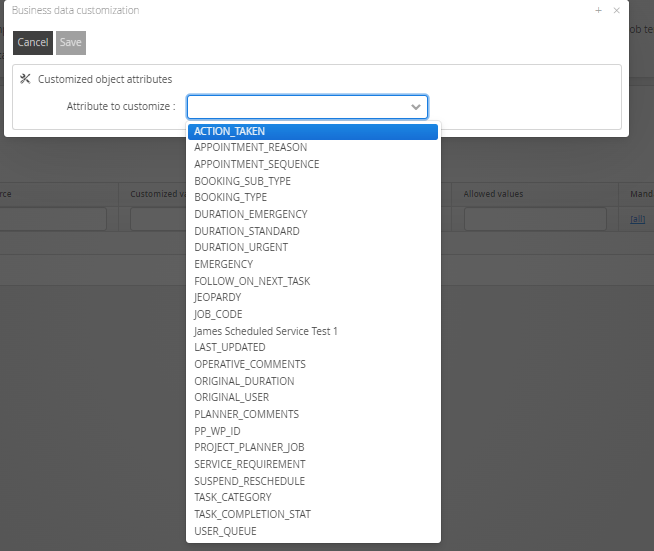Select DURATION_EMERGENCY attribute

tap(313, 214)
